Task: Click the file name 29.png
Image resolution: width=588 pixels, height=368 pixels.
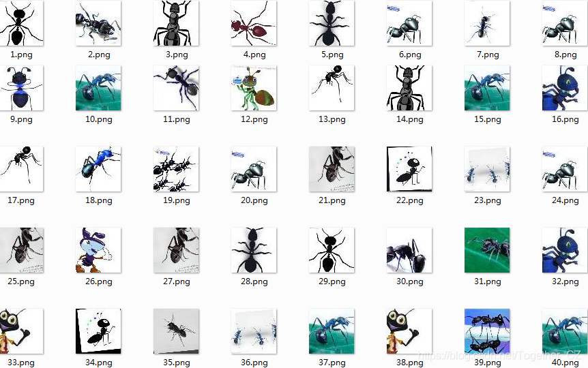Action: tap(332, 281)
